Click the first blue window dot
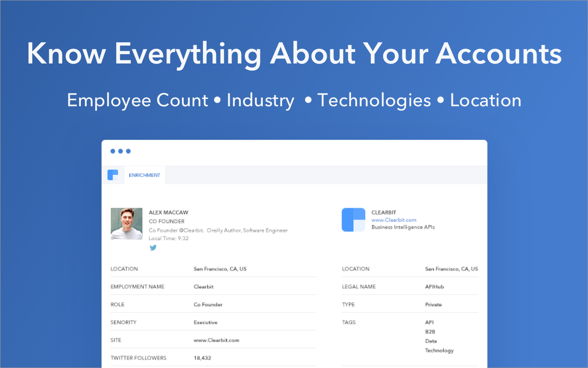588x368 pixels. (113, 150)
